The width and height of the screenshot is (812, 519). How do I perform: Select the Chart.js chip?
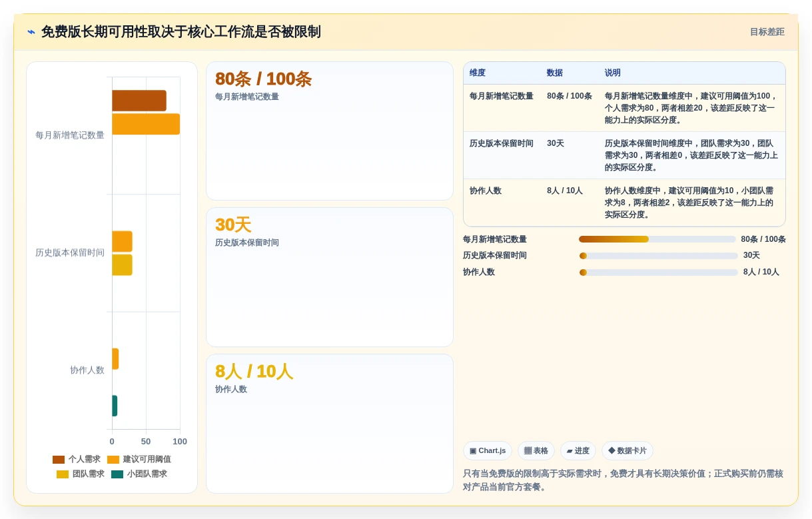(488, 451)
